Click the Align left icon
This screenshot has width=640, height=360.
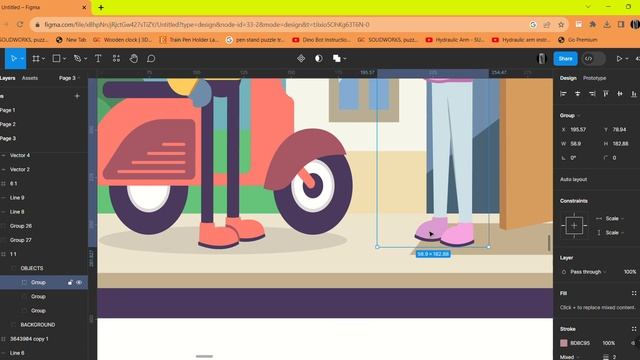pyautogui.click(x=563, y=94)
